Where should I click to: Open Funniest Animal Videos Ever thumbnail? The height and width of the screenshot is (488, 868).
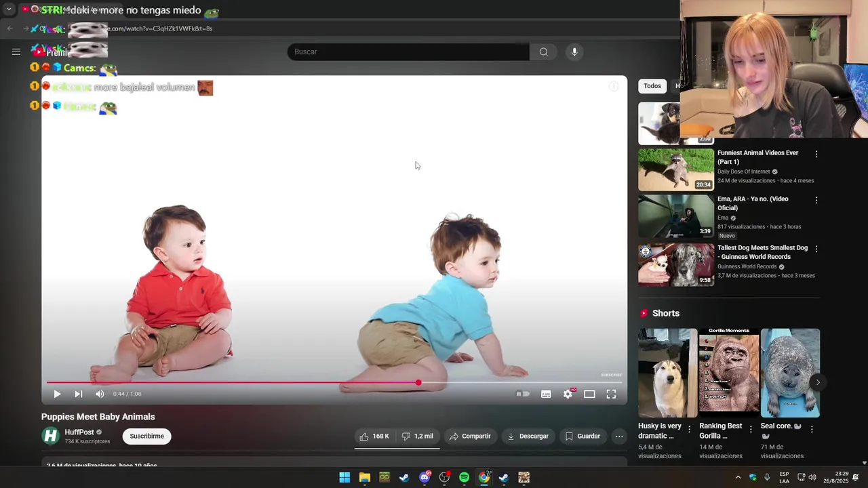pyautogui.click(x=676, y=169)
